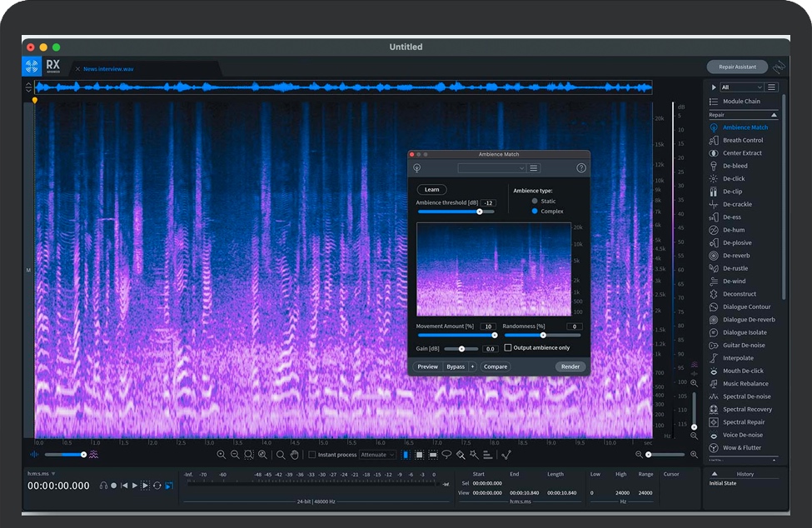
Task: Select the De-hum repair module
Action: tap(734, 230)
